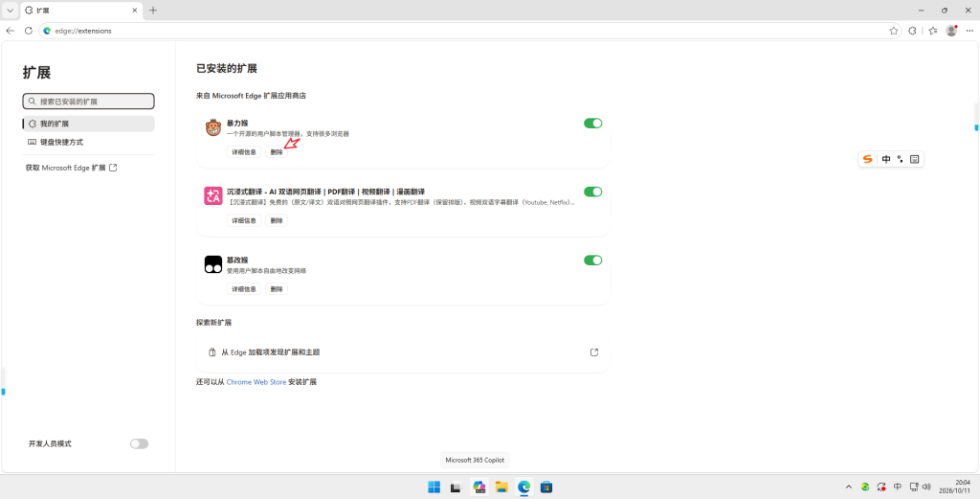Open the Favorites list icon
Viewport: 980px width, 499px height.
(x=933, y=31)
